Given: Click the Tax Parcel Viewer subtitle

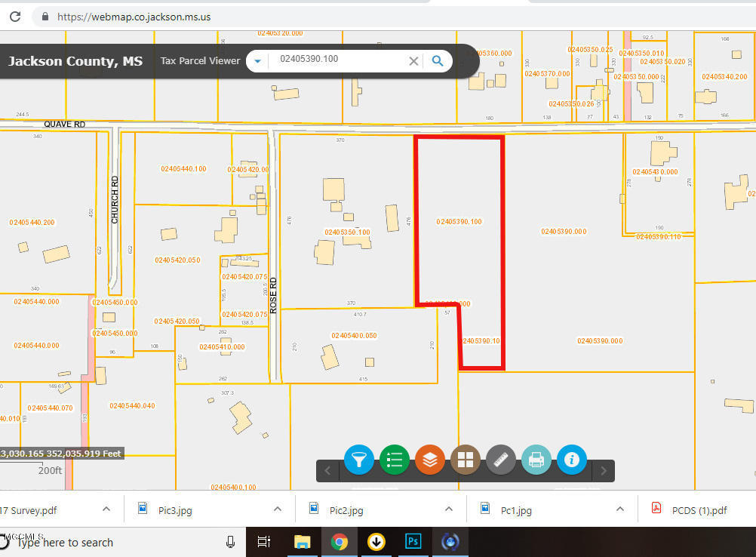Looking at the screenshot, I should tap(200, 61).
